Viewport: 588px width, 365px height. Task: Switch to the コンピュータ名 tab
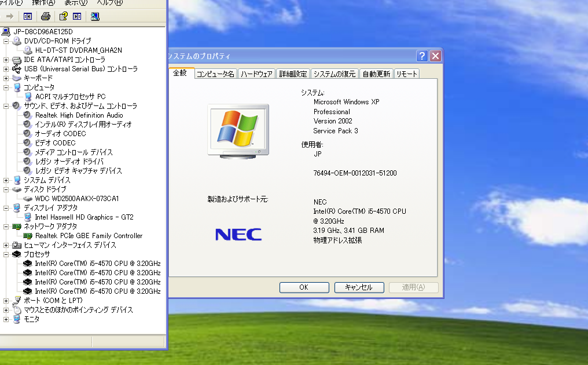point(215,74)
